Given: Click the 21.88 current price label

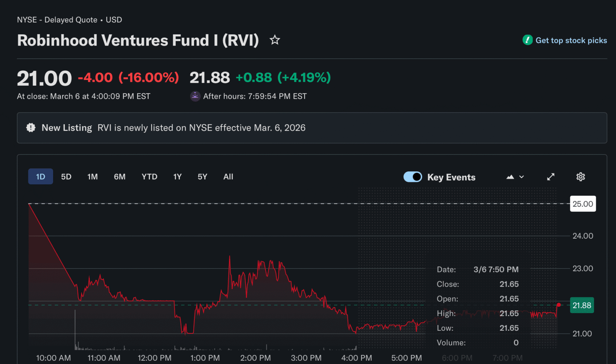Looking at the screenshot, I should pos(582,306).
